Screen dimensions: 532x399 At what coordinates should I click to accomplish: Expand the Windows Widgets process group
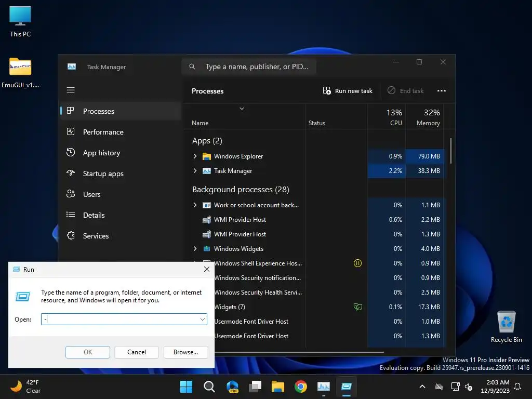pyautogui.click(x=195, y=249)
